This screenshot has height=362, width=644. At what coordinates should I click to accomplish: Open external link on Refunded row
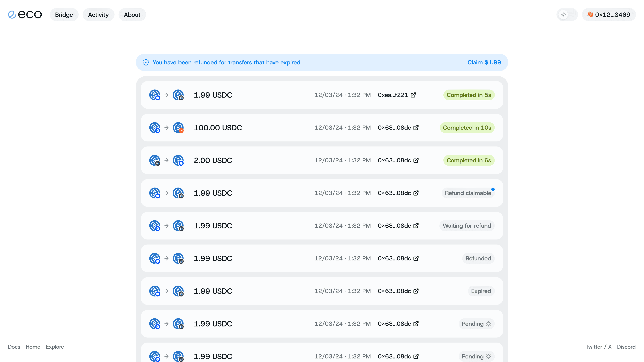point(416,258)
